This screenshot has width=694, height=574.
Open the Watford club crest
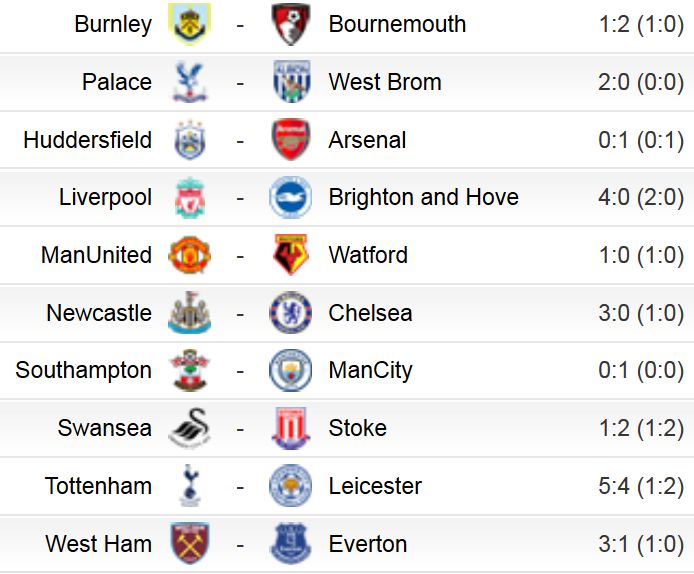[291, 255]
